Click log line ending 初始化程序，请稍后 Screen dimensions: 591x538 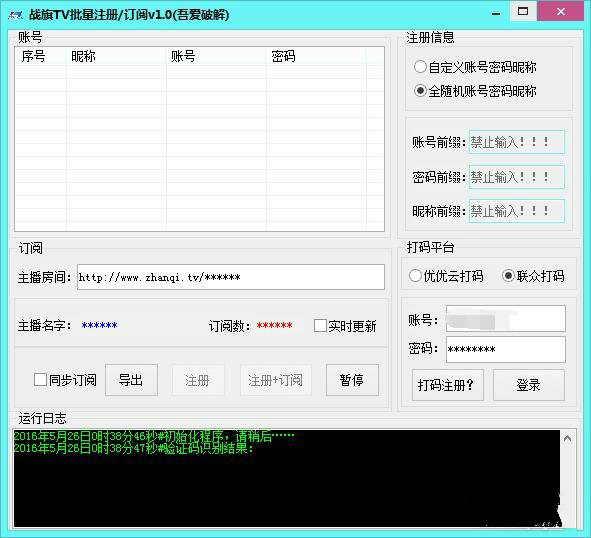tap(154, 436)
